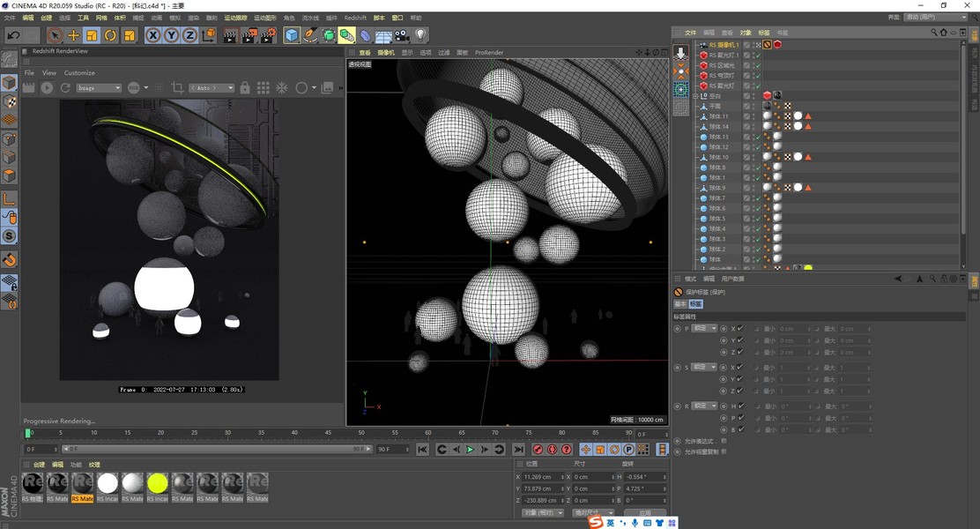980x529 pixels.
Task: Select the yellow RS Incandescent material
Action: [x=158, y=483]
